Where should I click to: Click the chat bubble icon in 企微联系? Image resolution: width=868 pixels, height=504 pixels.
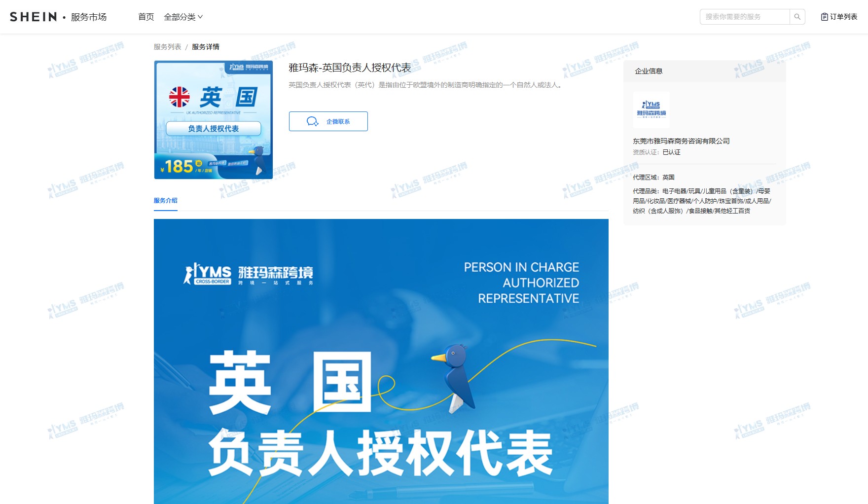pyautogui.click(x=312, y=121)
